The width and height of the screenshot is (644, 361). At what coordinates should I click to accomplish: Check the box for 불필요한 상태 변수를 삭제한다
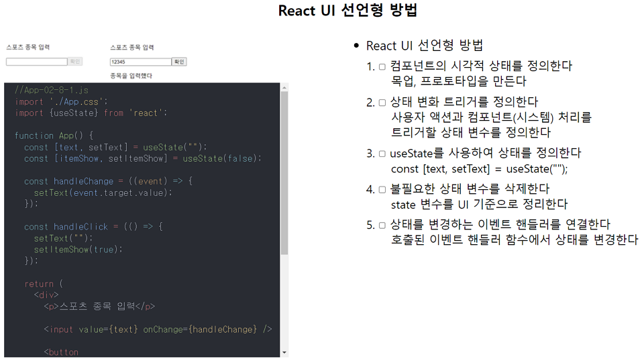pyautogui.click(x=382, y=190)
